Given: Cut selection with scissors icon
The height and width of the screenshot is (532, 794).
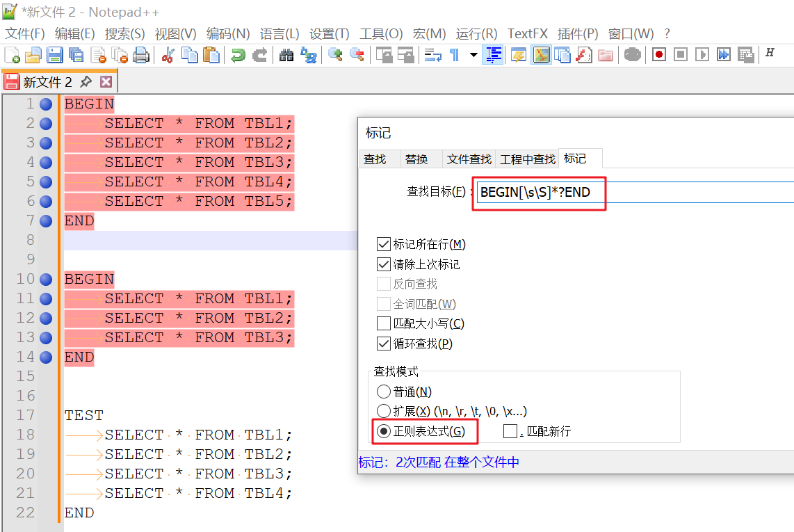Looking at the screenshot, I should click(x=168, y=55).
